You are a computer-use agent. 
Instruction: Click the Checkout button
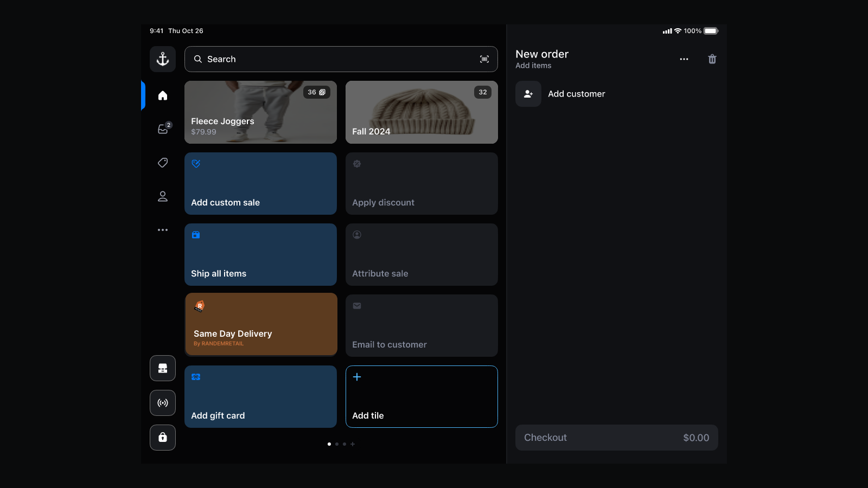(617, 438)
